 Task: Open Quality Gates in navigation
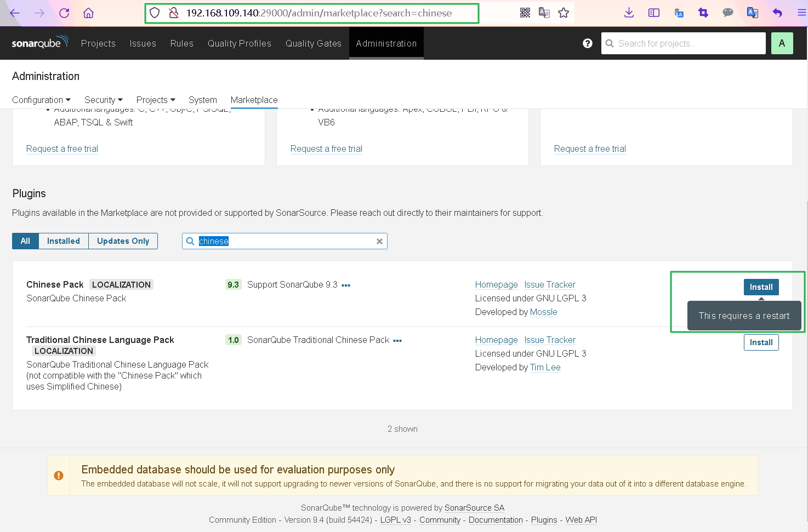[314, 43]
